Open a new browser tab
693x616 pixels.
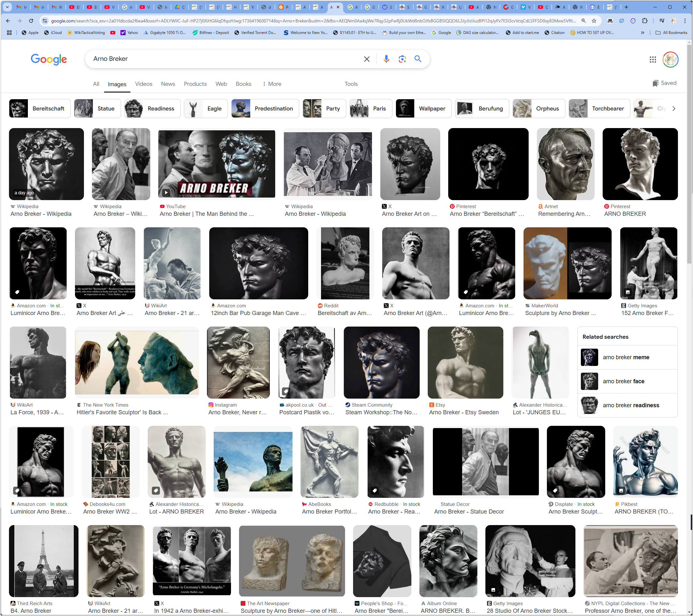(626, 7)
